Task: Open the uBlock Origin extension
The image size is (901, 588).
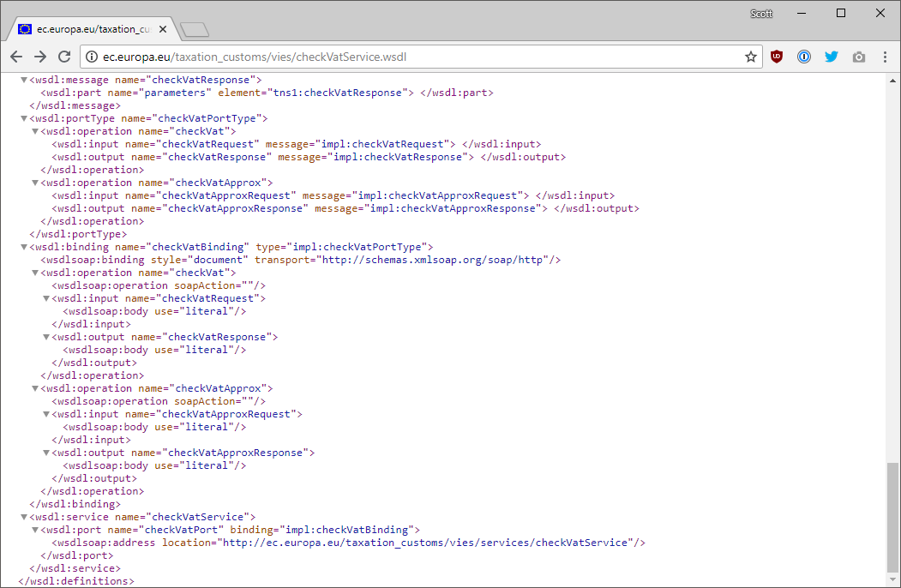Action: [777, 57]
